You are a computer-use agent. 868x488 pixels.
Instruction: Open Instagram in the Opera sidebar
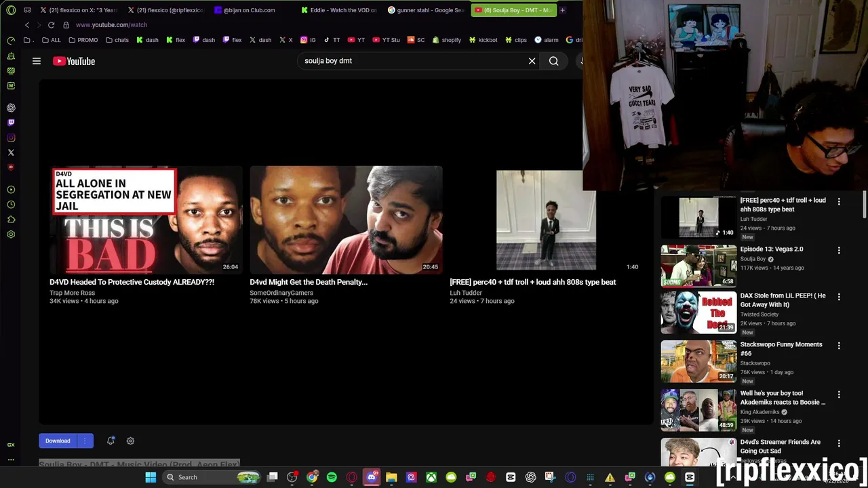click(x=11, y=138)
